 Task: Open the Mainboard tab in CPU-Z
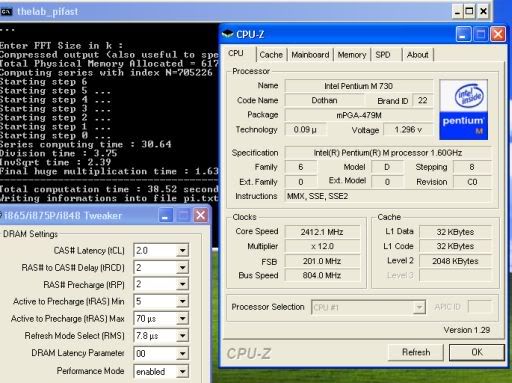click(x=310, y=55)
